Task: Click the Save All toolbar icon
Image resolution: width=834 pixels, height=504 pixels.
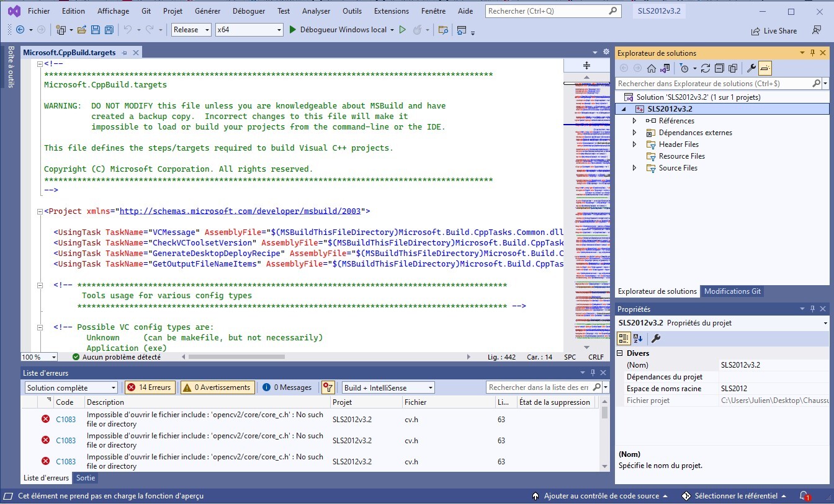Action: pos(109,30)
